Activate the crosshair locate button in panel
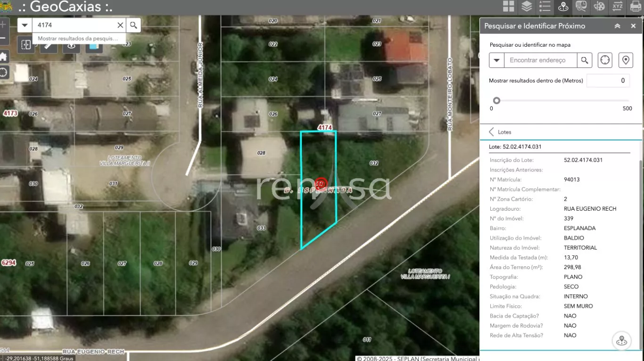 (605, 60)
